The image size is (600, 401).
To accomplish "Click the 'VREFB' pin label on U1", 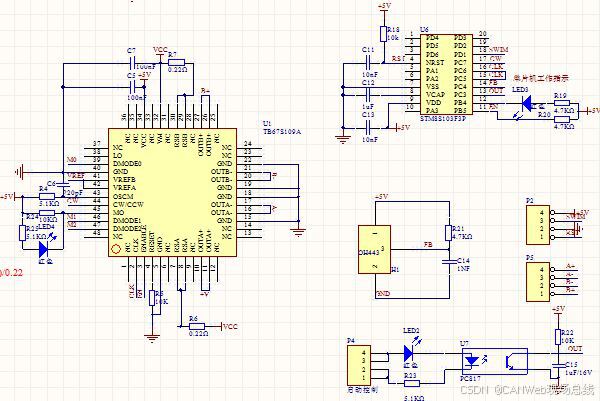I will pyautogui.click(x=124, y=179).
